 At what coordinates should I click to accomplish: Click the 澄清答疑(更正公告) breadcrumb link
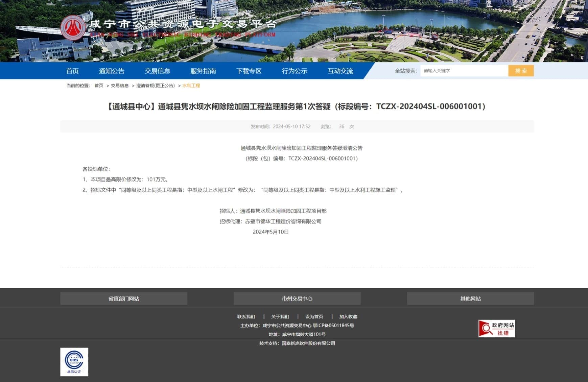156,86
